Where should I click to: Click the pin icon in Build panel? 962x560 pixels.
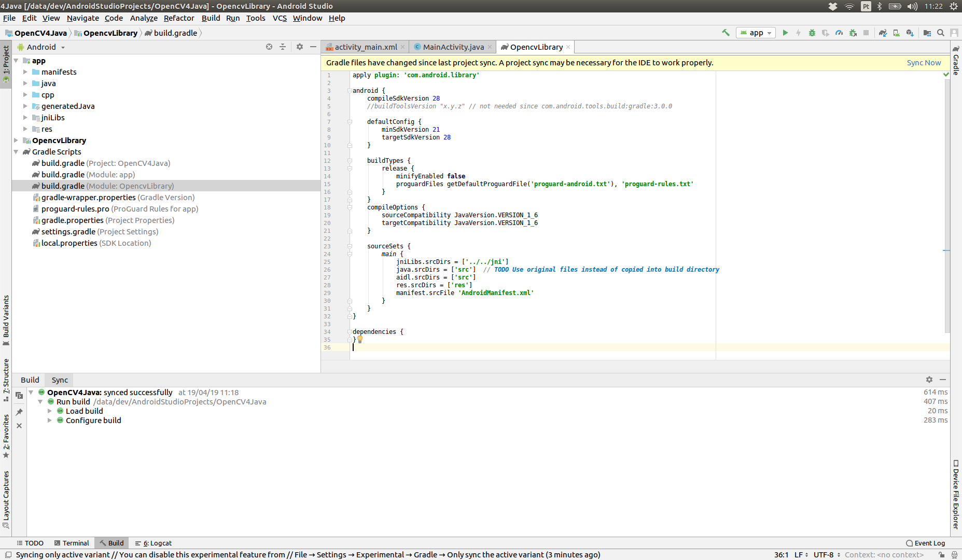[19, 412]
